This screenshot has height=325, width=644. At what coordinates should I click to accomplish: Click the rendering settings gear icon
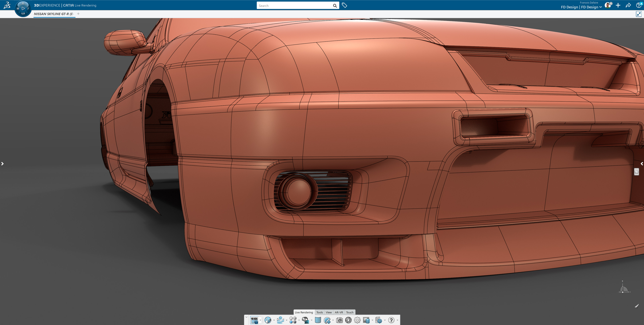coord(357,320)
